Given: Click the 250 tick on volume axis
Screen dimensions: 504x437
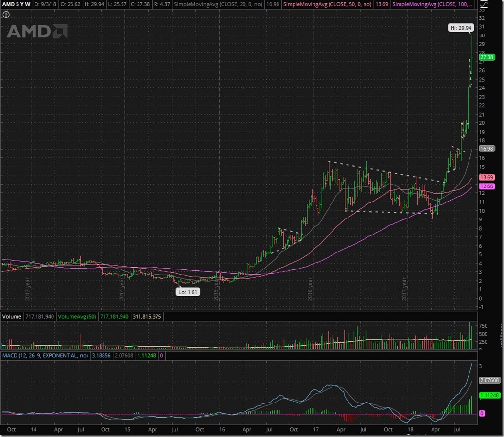Looking at the screenshot, I should click(x=483, y=342).
